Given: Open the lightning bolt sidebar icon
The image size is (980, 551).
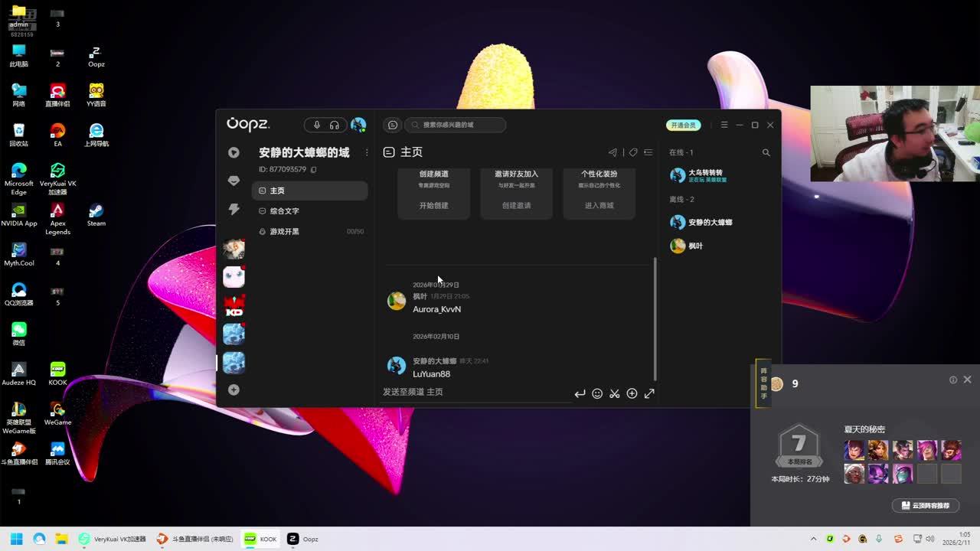Looking at the screenshot, I should [x=234, y=210].
